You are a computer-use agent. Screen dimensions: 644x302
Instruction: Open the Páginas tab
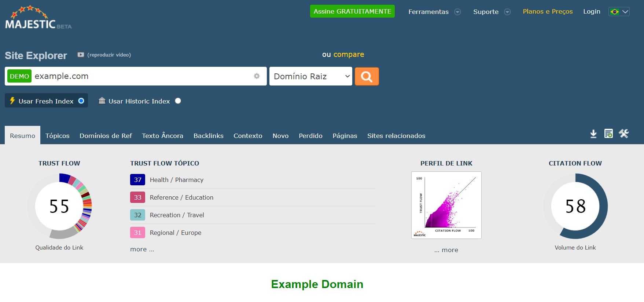tap(345, 135)
